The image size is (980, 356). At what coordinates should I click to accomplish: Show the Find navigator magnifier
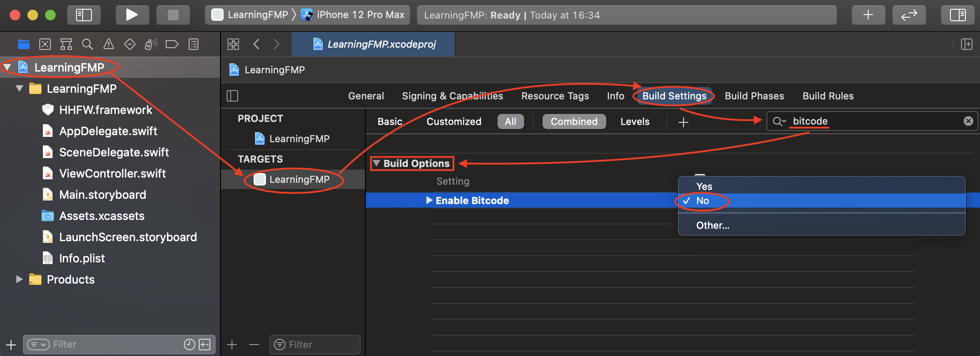[87, 44]
